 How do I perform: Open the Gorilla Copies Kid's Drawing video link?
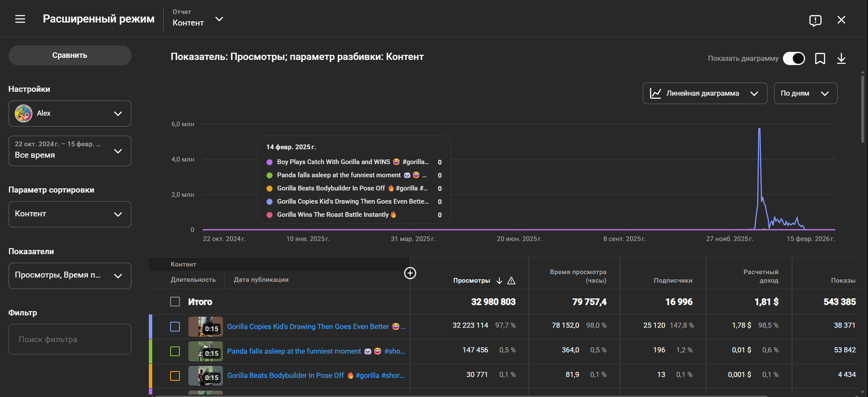tap(308, 326)
